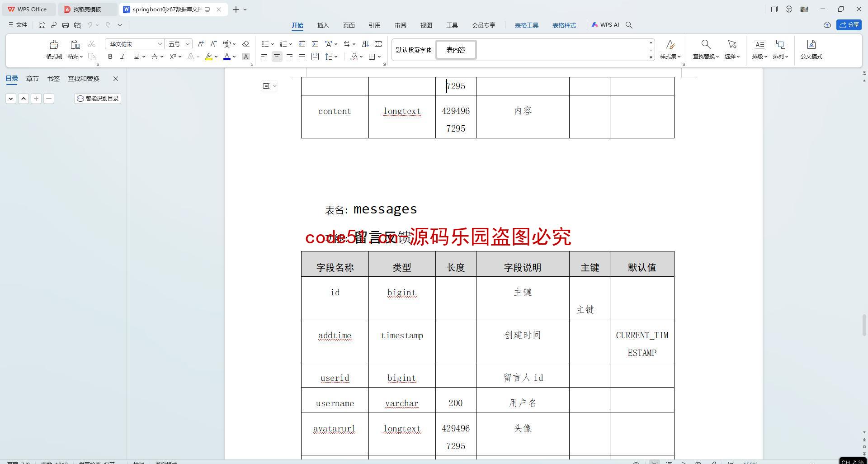Screen dimensions: 868x464
Task: Click the Distributed alignment icon
Action: [315, 57]
